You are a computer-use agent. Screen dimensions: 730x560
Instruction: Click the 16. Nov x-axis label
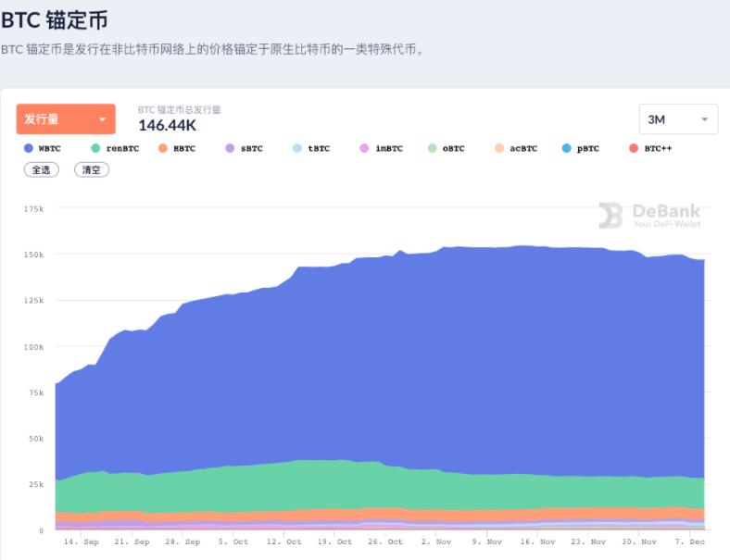click(537, 541)
